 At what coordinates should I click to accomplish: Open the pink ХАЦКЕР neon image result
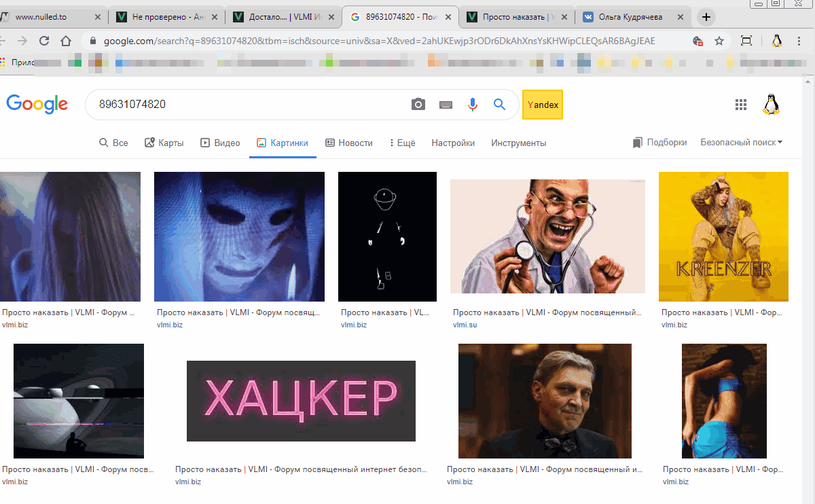coord(301,401)
